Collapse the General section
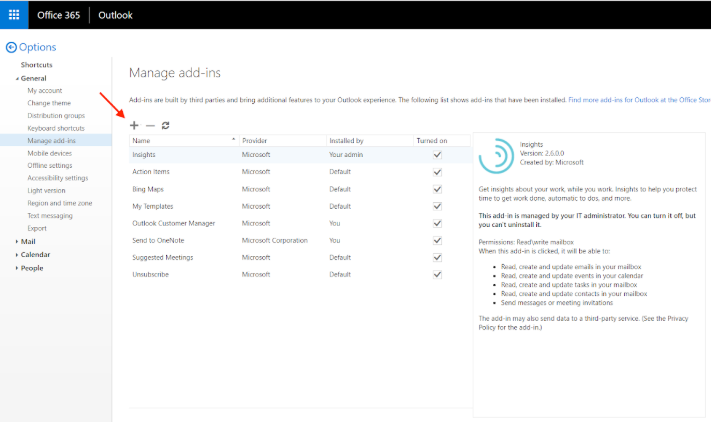 coord(17,78)
